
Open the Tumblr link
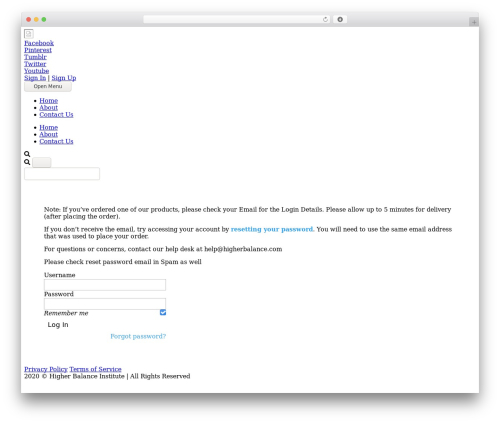pyautogui.click(x=35, y=57)
